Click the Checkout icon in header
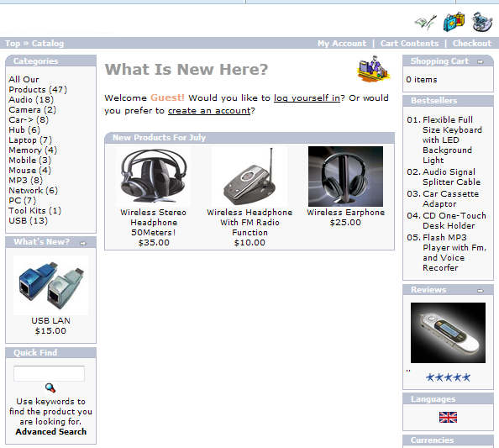499x448 pixels. 482,22
